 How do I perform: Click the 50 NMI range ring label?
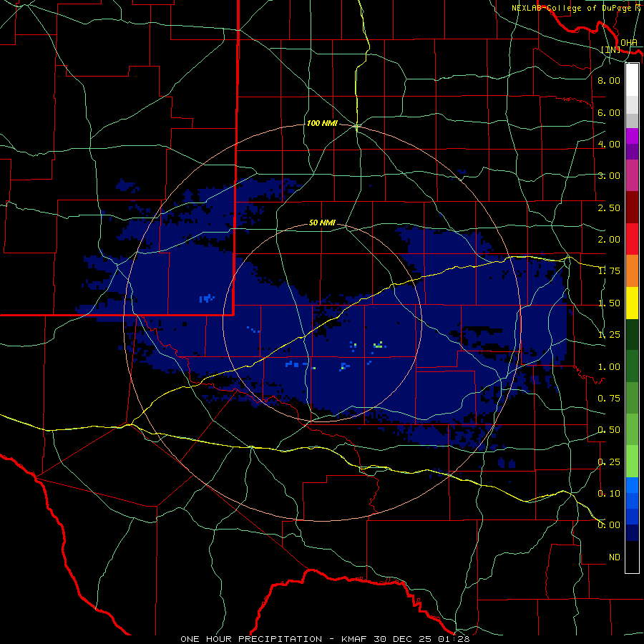pyautogui.click(x=322, y=223)
